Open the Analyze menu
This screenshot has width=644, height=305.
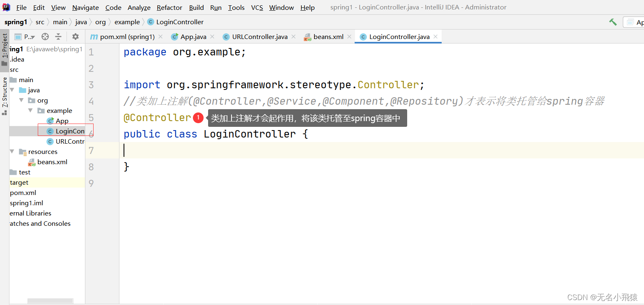coord(139,7)
